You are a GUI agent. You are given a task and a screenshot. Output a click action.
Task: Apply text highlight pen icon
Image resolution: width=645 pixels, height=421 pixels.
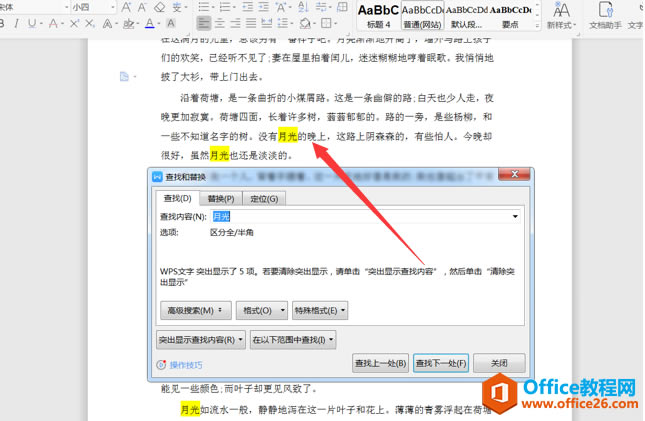[x=128, y=23]
